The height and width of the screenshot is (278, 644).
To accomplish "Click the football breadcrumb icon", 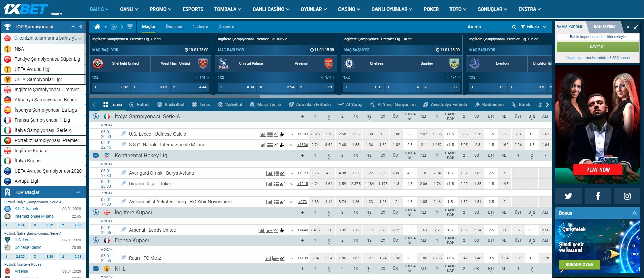I will click(114, 27).
